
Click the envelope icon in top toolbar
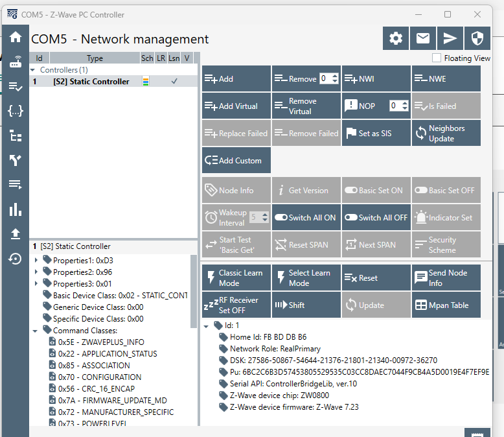pos(423,39)
